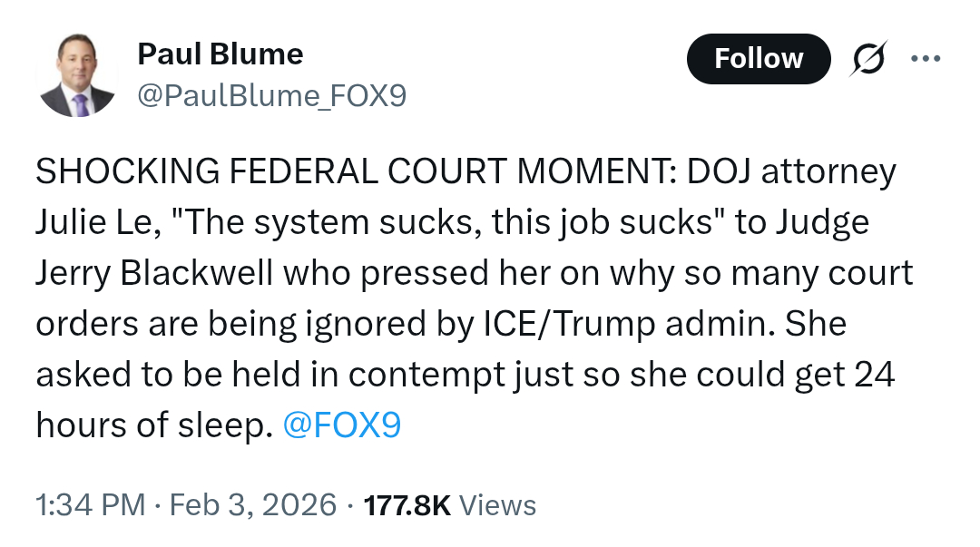Open the 177.8K view count
The height and width of the screenshot is (547, 980).
[x=407, y=505]
